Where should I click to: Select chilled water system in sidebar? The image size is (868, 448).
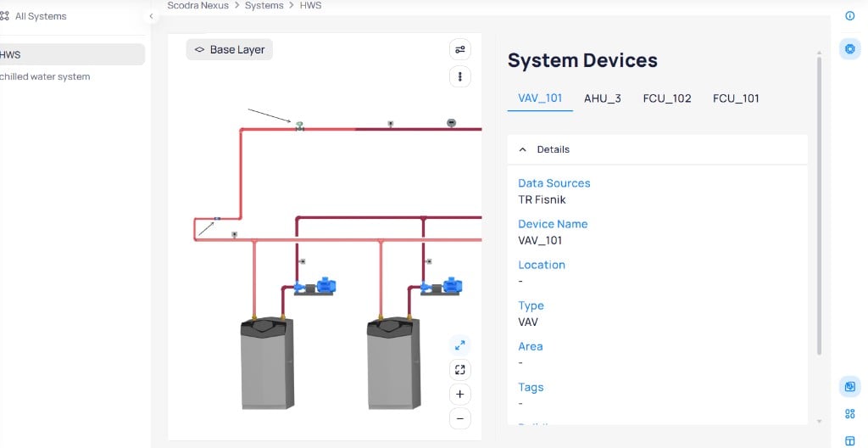(45, 76)
